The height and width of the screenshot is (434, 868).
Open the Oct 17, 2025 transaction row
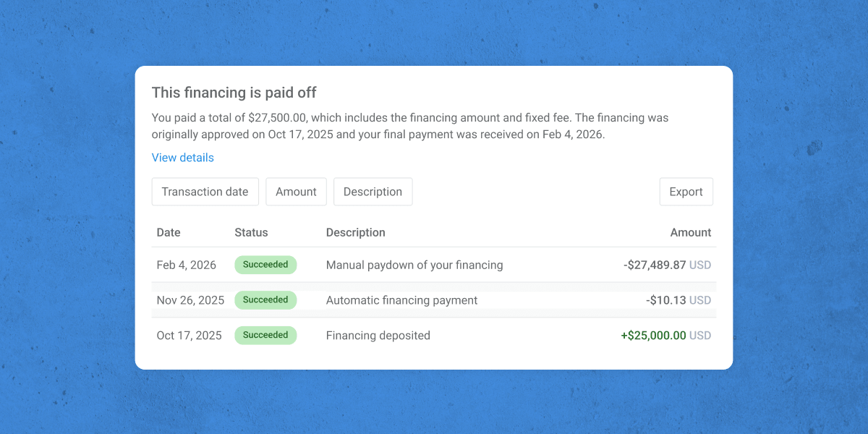tap(434, 336)
